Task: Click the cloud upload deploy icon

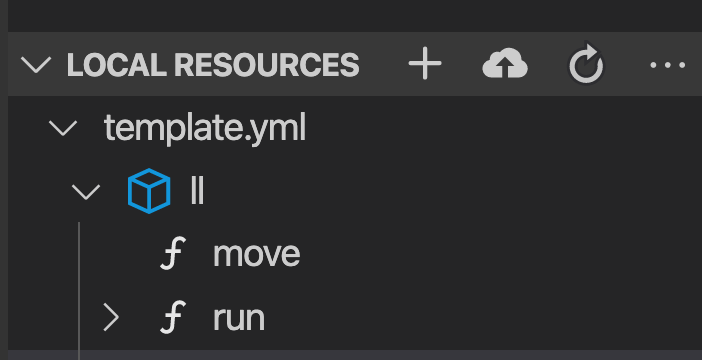Action: coord(505,64)
